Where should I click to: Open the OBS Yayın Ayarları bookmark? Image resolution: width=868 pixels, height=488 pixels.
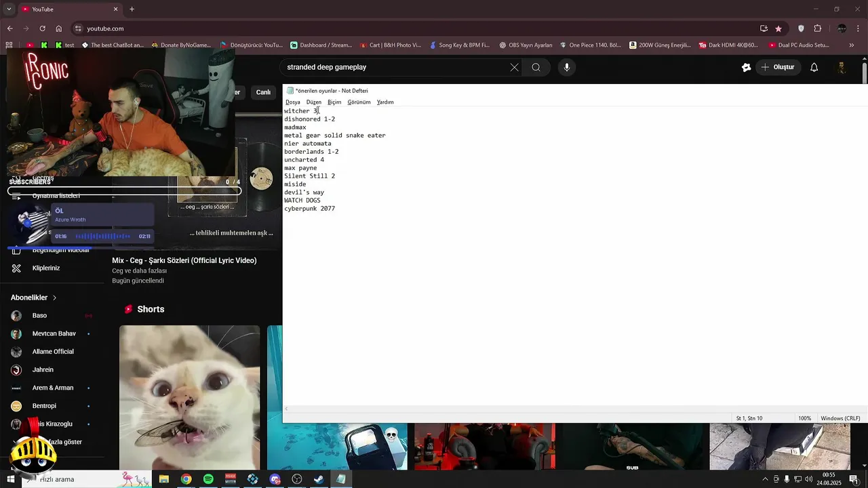tap(526, 45)
